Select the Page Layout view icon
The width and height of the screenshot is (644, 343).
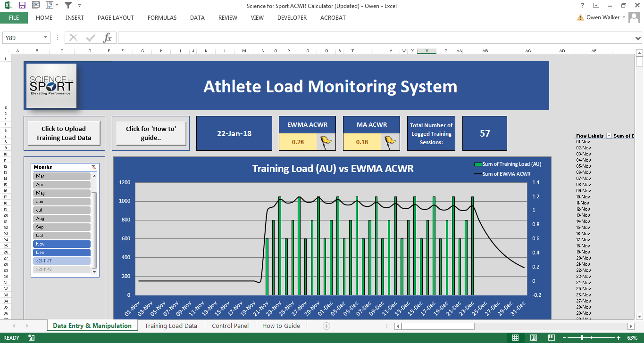point(533,337)
